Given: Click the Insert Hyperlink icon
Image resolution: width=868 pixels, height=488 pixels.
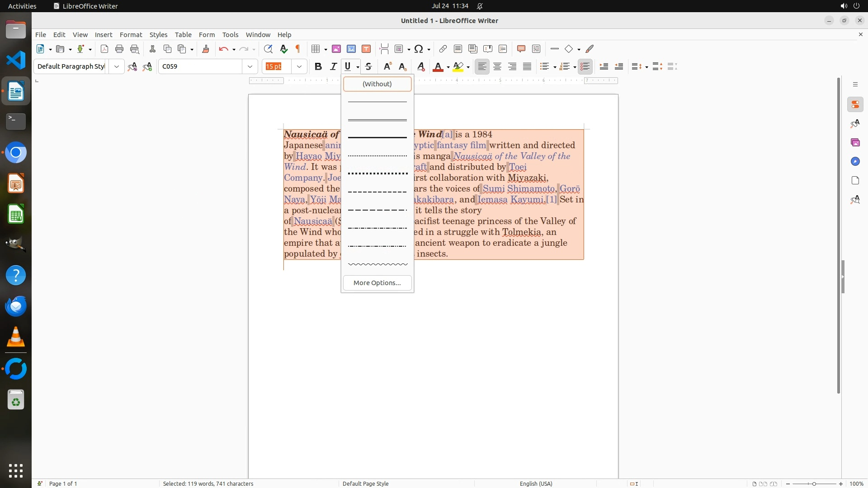Looking at the screenshot, I should tap(443, 49).
